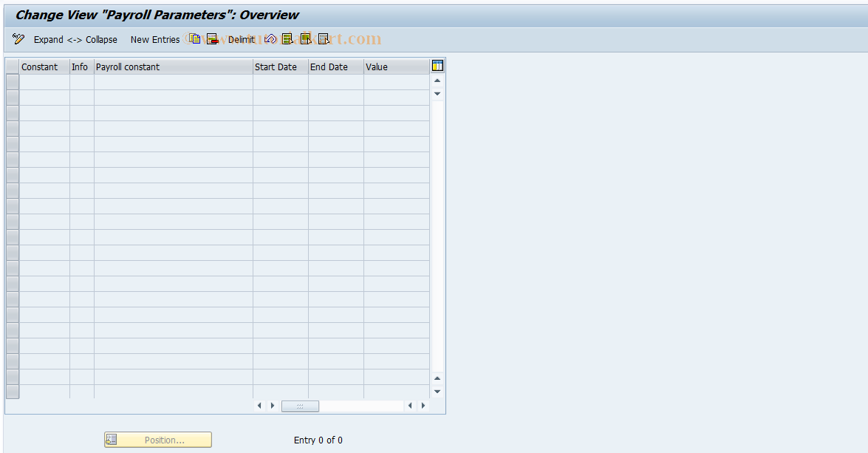The width and height of the screenshot is (868, 453).
Task: Click the Display/Change toggle pencil icon
Action: point(18,38)
